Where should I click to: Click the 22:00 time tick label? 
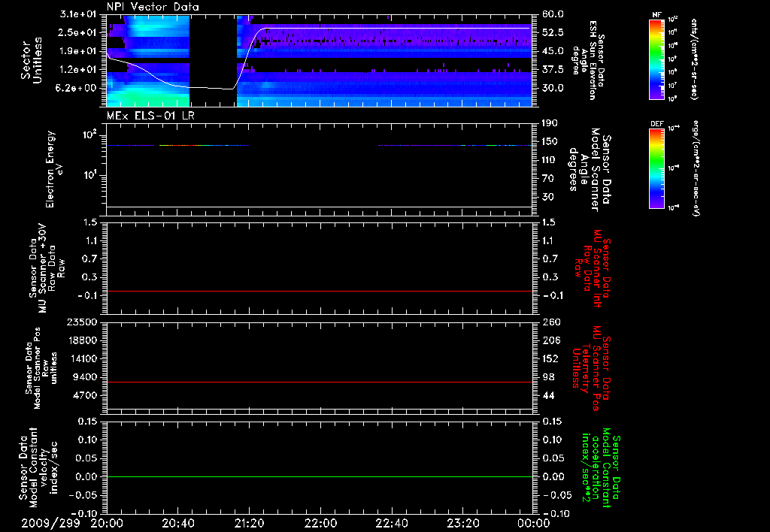coord(320,523)
